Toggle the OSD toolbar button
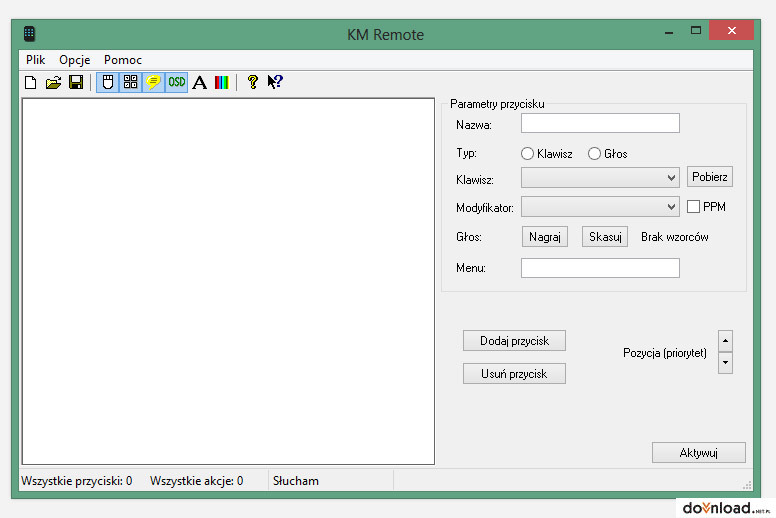 tap(177, 82)
